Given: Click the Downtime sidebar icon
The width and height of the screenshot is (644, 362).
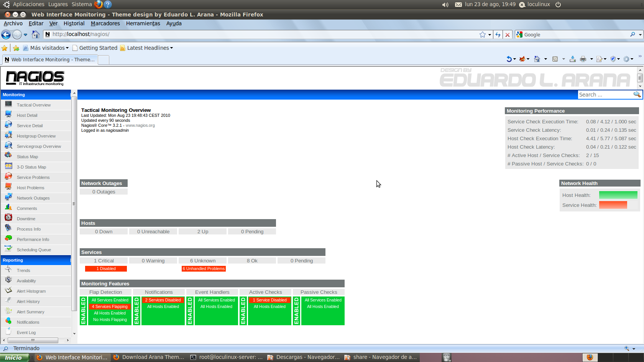Looking at the screenshot, I should tap(8, 218).
